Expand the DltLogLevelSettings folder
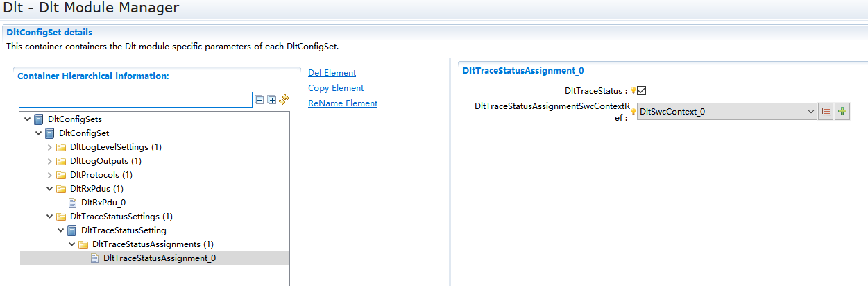The height and width of the screenshot is (286, 868). tap(49, 147)
